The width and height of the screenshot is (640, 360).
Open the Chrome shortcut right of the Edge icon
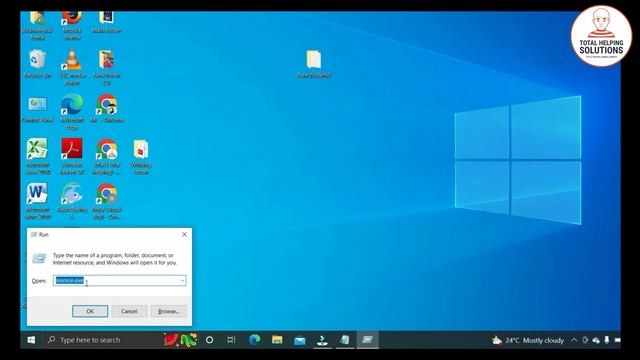pos(107,109)
